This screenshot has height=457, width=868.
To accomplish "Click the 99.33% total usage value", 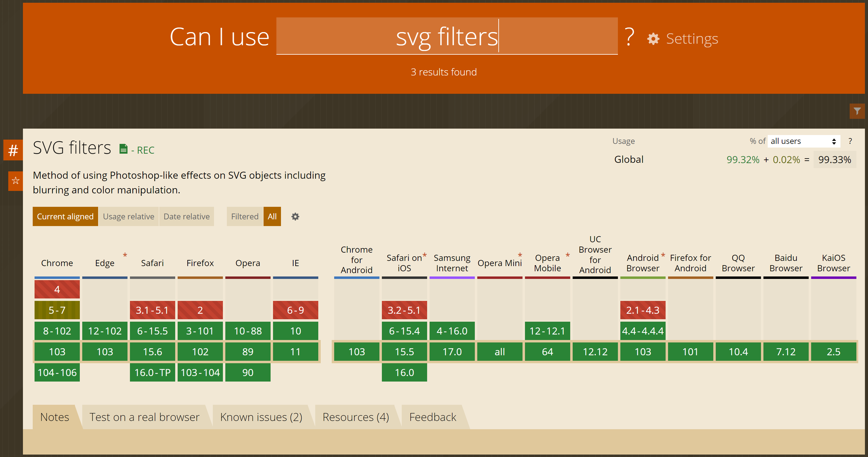I will click(x=835, y=160).
